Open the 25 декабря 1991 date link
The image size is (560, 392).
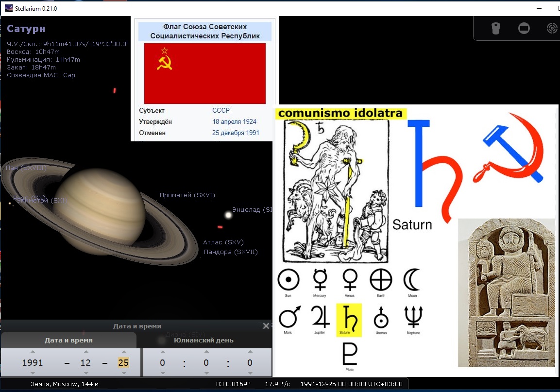click(x=236, y=133)
